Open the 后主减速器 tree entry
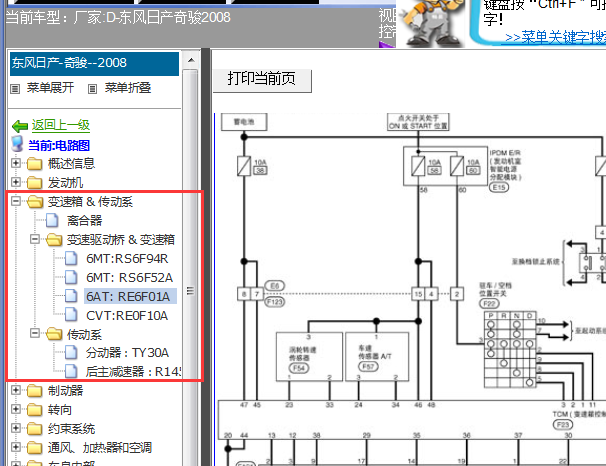 click(x=133, y=372)
